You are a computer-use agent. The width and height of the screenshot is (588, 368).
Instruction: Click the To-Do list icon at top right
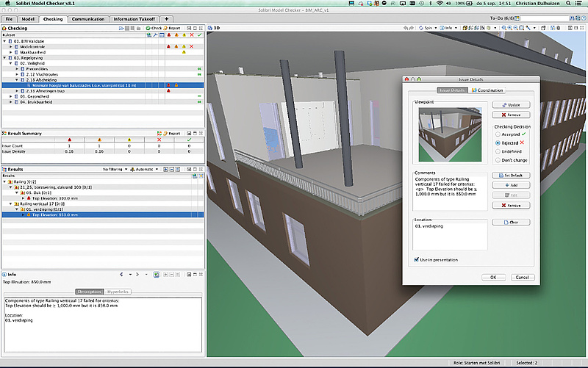tap(517, 18)
